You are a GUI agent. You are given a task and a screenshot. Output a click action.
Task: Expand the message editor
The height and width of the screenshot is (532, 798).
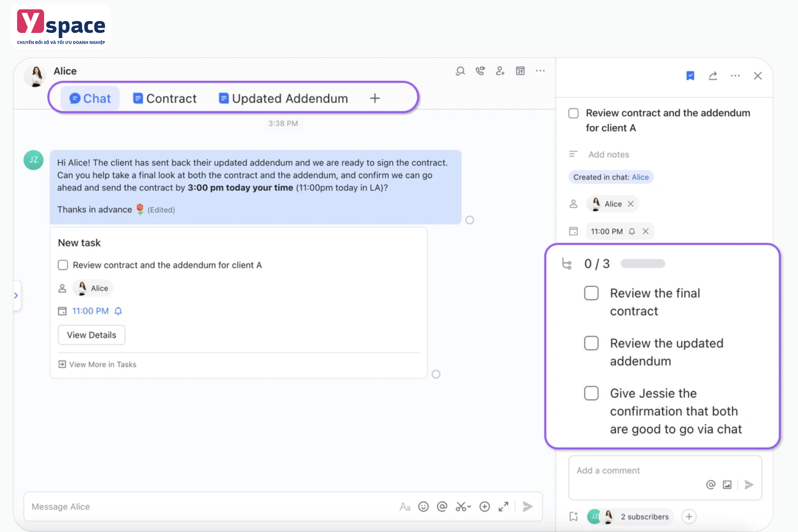pyautogui.click(x=504, y=506)
